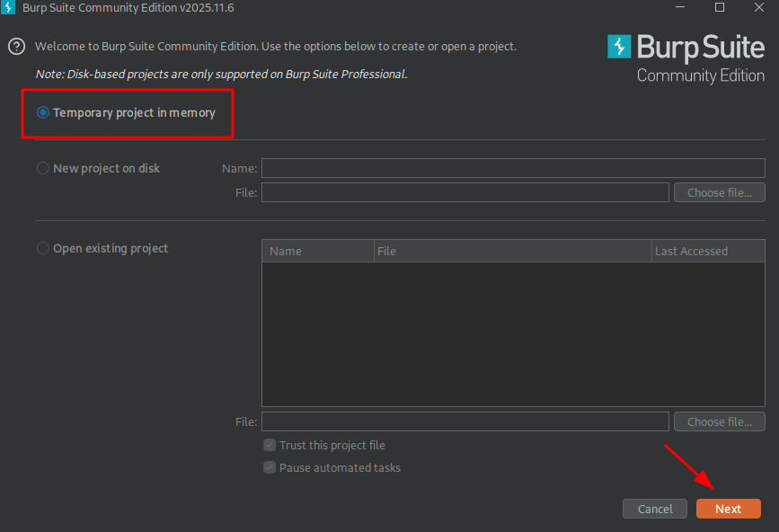Click the Next button
The image size is (779, 532).
click(728, 508)
